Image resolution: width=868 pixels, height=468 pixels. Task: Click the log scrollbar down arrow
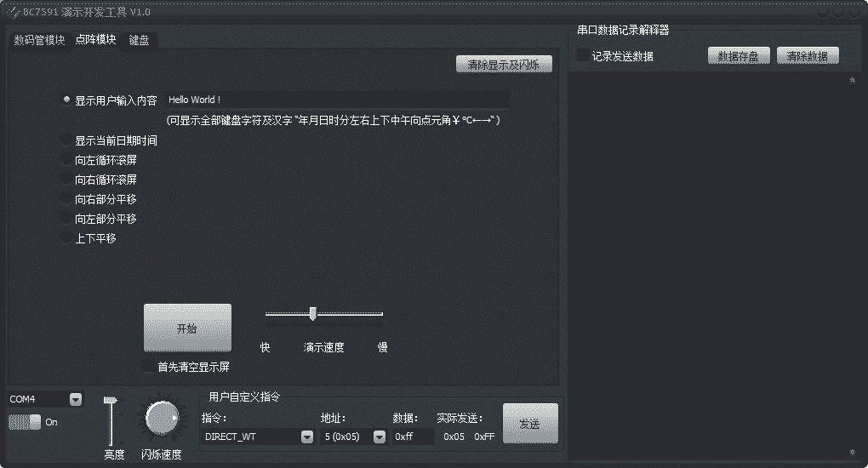(853, 452)
